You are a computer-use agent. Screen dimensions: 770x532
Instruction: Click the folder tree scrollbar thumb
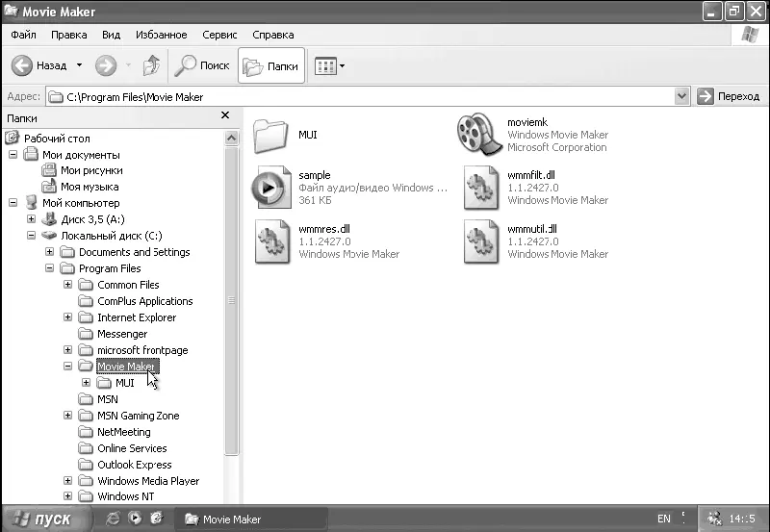pyautogui.click(x=231, y=300)
